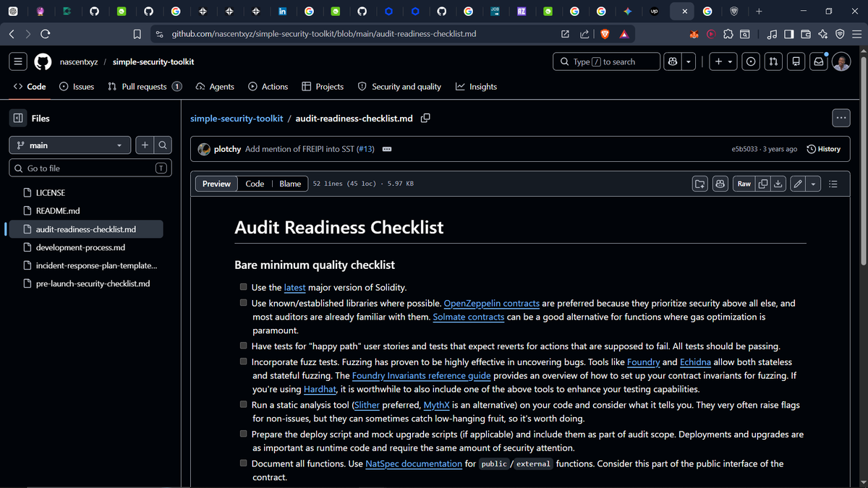Open the repositories icon in header

(x=796, y=62)
